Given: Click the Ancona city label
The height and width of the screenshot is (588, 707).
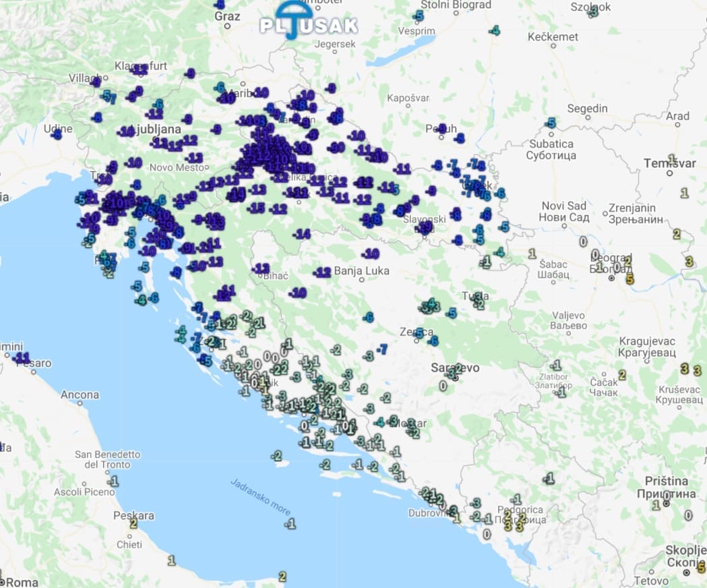Looking at the screenshot, I should tap(80, 394).
